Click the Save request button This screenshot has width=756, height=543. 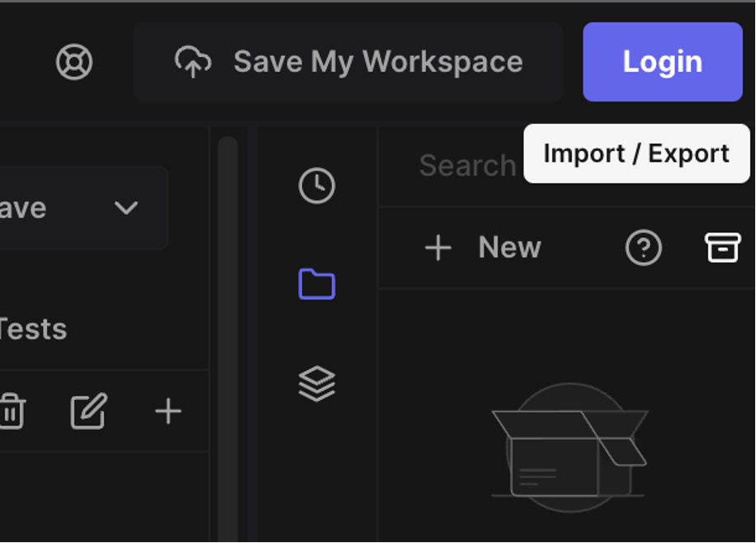point(25,207)
